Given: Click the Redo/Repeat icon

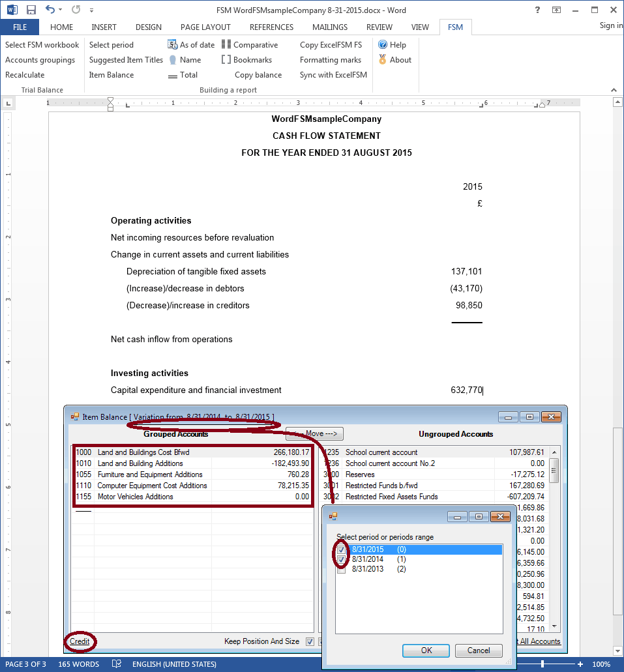Looking at the screenshot, I should pyautogui.click(x=76, y=9).
